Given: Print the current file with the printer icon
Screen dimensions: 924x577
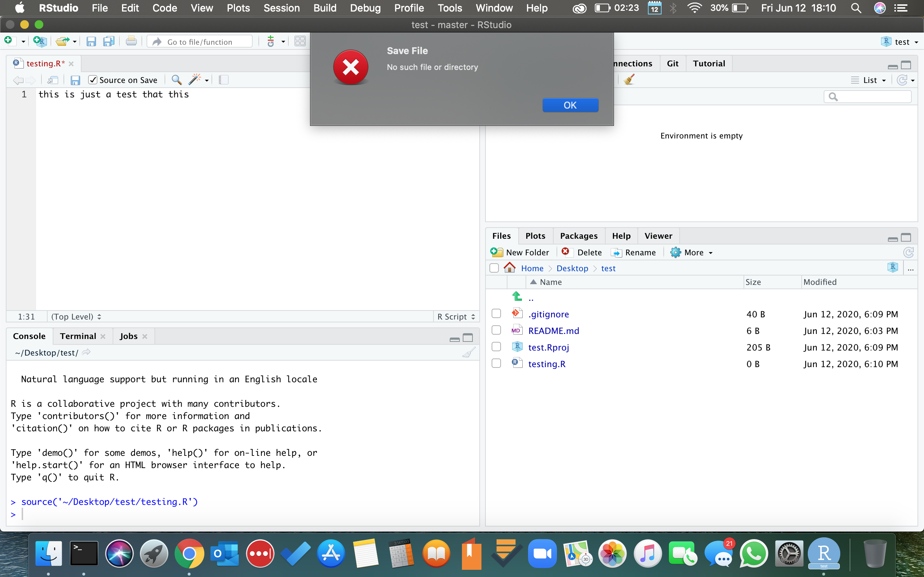Looking at the screenshot, I should [x=131, y=41].
